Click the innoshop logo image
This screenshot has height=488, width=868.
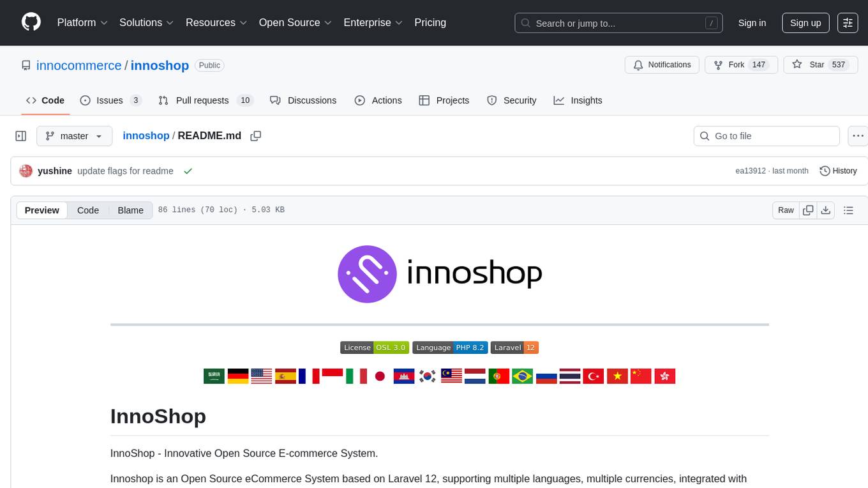click(x=440, y=274)
